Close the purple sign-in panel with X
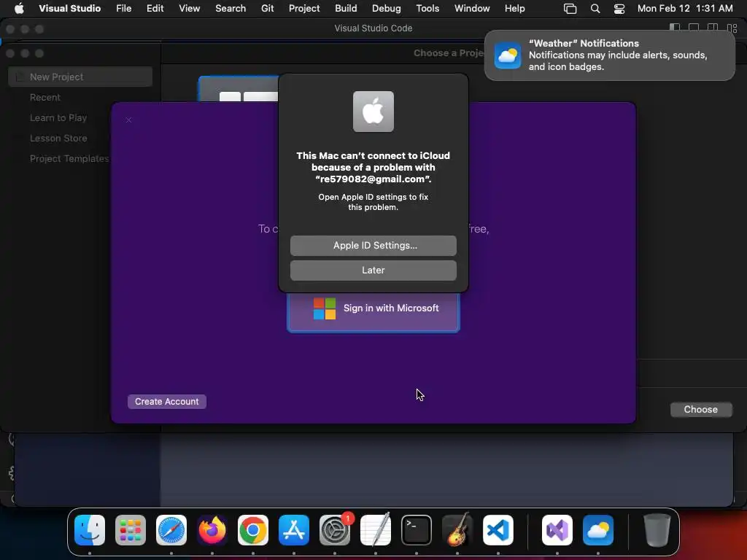 [x=128, y=120]
